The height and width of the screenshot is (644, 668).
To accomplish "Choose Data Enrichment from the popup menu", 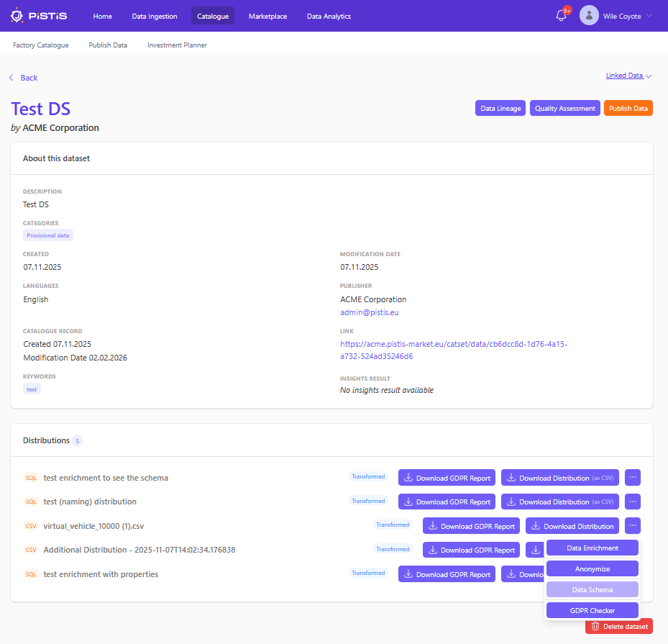I will pos(592,548).
